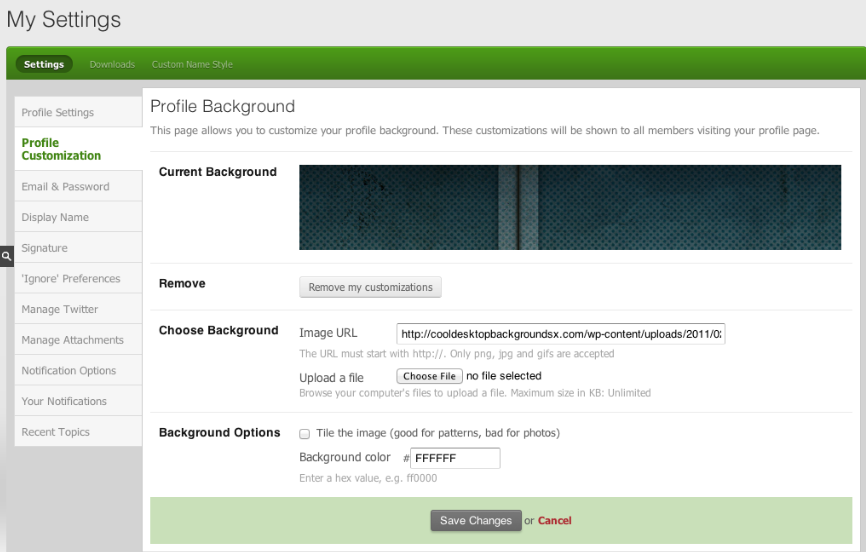This screenshot has width=866, height=552.
Task: Open the Settings tab in green bar
Action: (x=44, y=64)
